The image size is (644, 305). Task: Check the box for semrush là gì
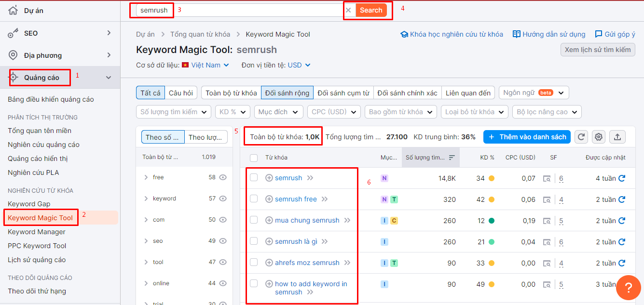point(254,241)
